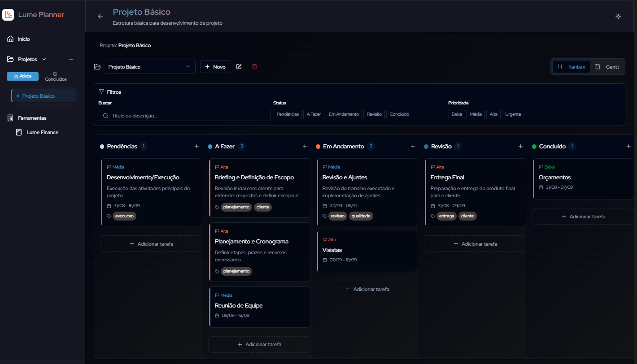Toggle the Concluído status filter chip
Image resolution: width=637 pixels, height=364 pixels.
[399, 114]
